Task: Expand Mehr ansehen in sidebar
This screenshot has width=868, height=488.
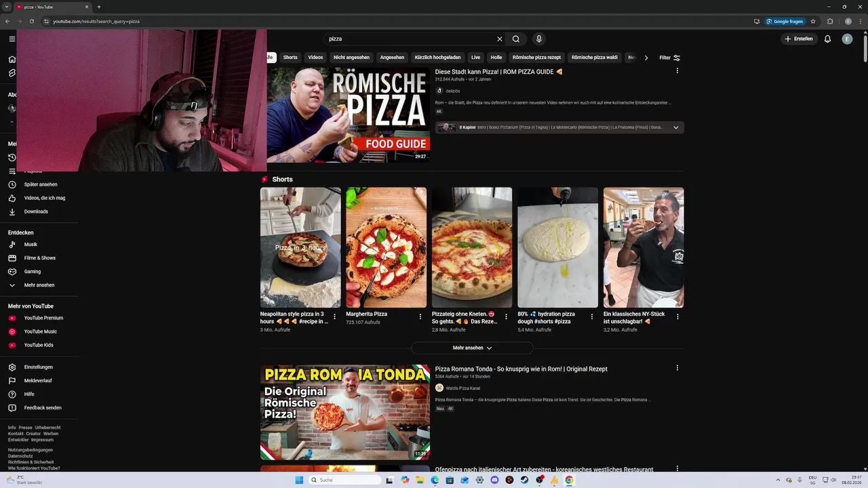Action: pos(39,285)
